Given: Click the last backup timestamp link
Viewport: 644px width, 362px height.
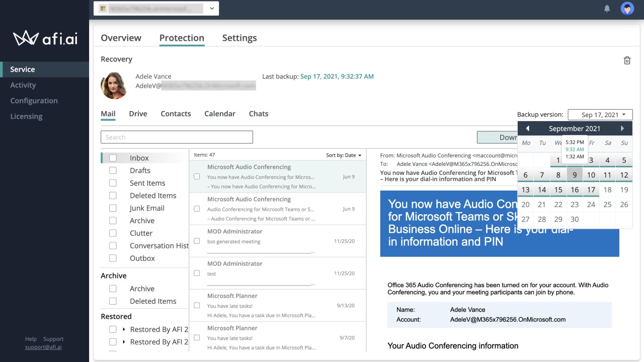Looking at the screenshot, I should [x=337, y=76].
